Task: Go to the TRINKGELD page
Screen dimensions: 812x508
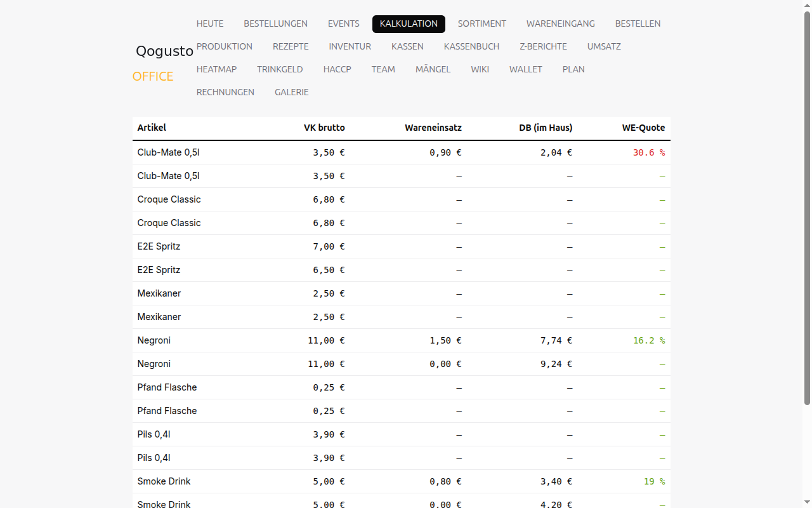Action: [280, 69]
